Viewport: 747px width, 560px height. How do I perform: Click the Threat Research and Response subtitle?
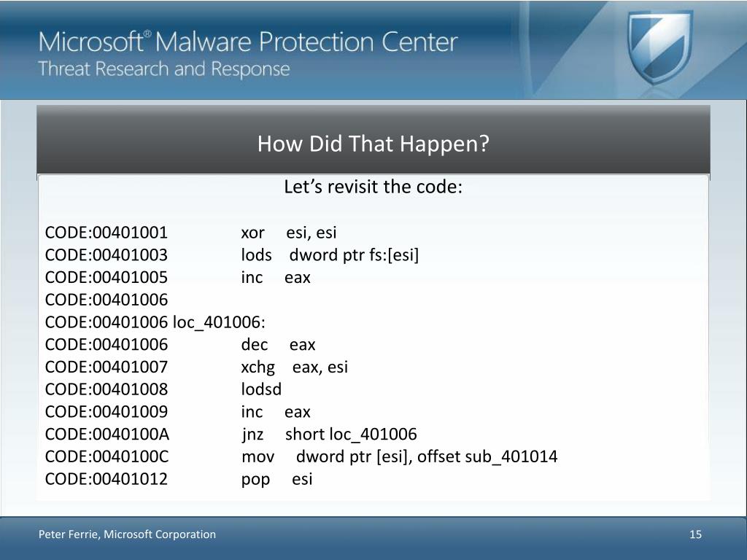[164, 69]
